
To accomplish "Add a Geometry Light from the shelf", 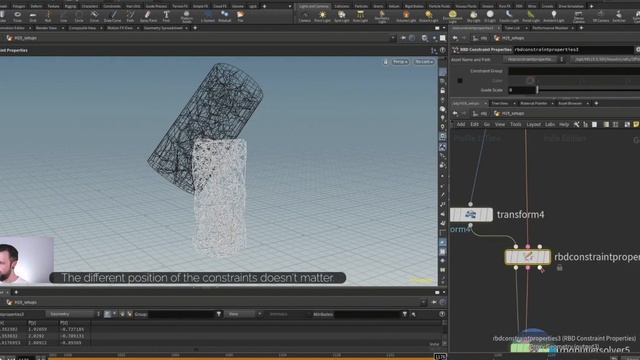I will pyautogui.click(x=382, y=17).
